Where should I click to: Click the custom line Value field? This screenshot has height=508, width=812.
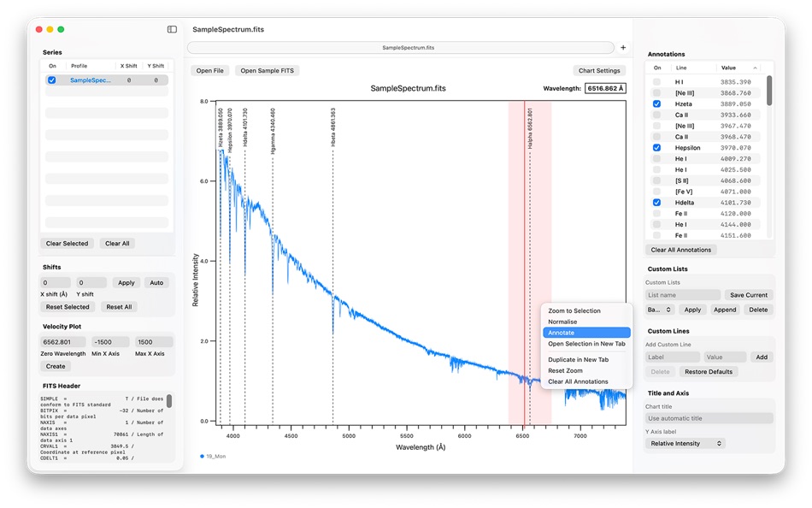pyautogui.click(x=725, y=357)
